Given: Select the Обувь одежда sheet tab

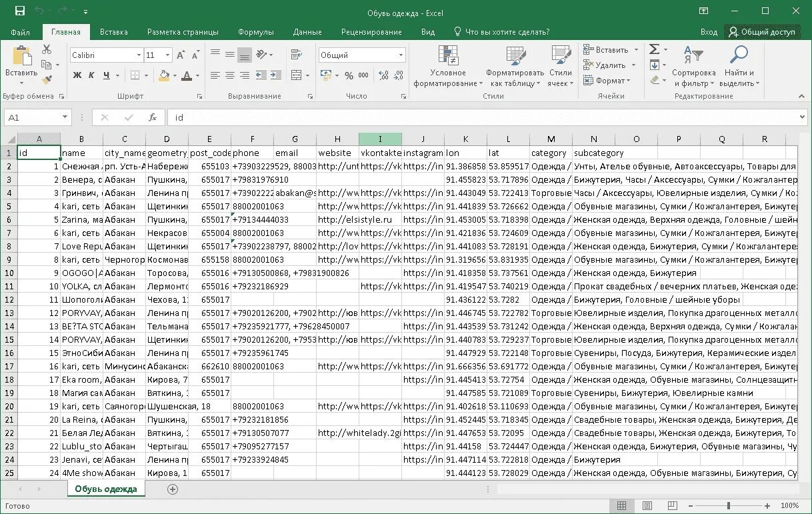Looking at the screenshot, I should (106, 489).
